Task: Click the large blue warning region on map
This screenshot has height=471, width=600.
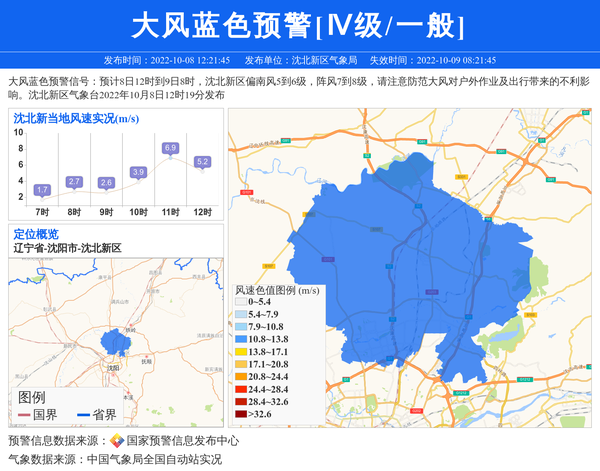Action: [x=420, y=260]
